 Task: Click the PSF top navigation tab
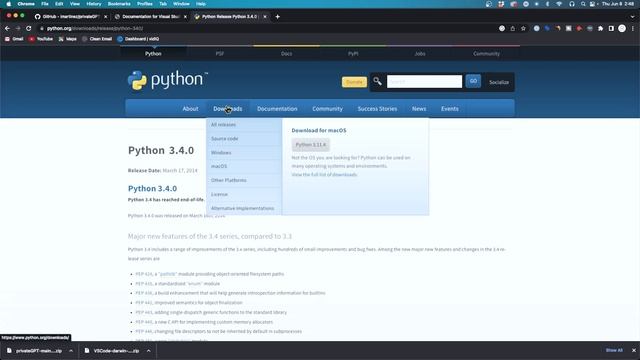point(220,54)
